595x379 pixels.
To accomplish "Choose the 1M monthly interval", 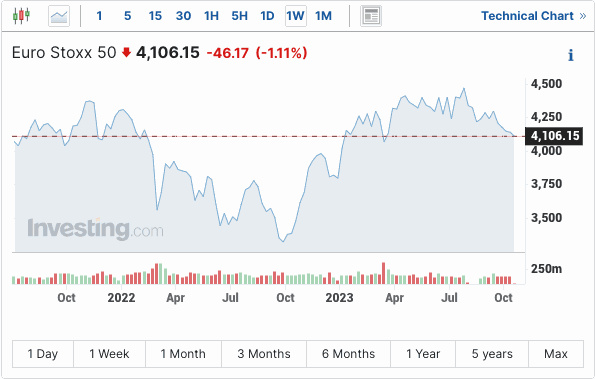I will [x=323, y=16].
